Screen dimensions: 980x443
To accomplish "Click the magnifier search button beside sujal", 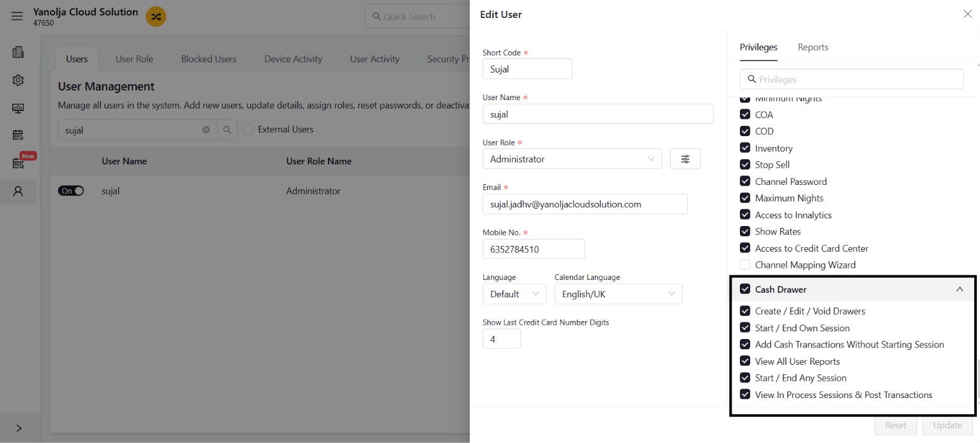I will pos(227,130).
